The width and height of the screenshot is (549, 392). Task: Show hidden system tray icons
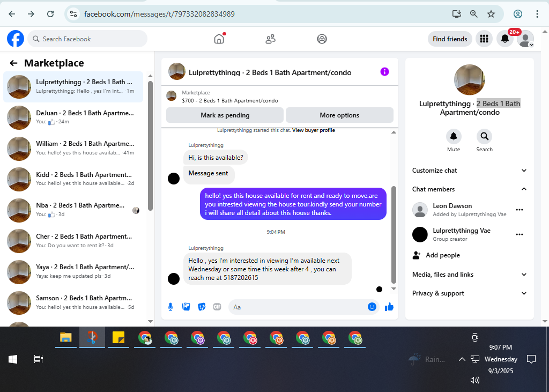coord(462,359)
